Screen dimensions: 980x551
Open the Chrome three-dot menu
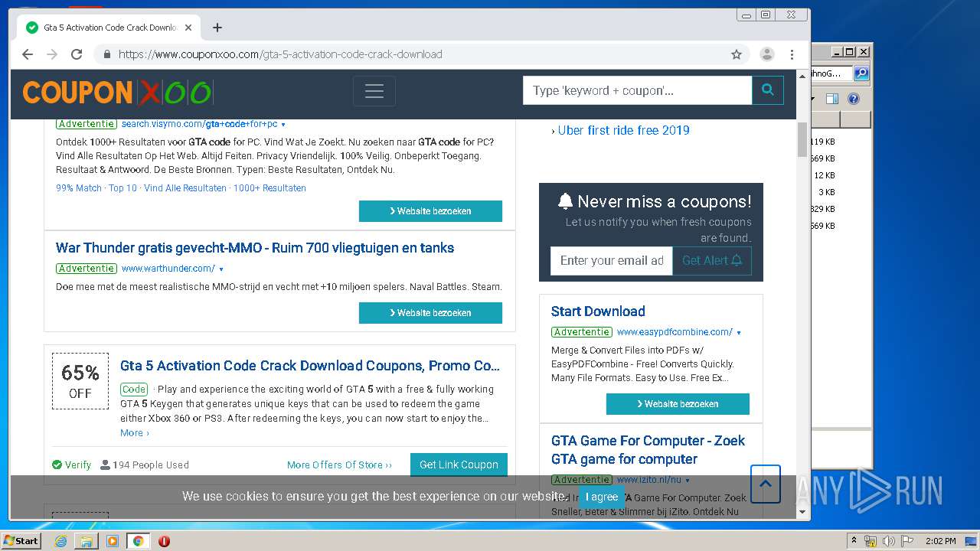(x=792, y=54)
